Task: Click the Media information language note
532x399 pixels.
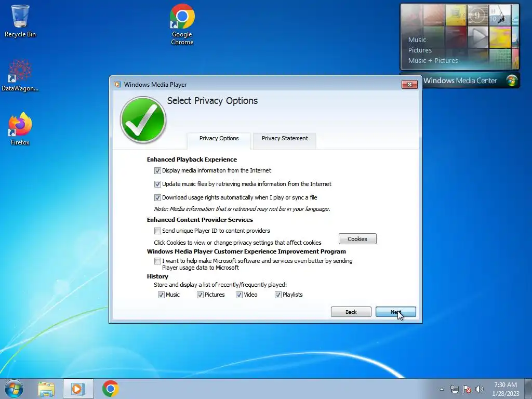Action: coord(242,209)
